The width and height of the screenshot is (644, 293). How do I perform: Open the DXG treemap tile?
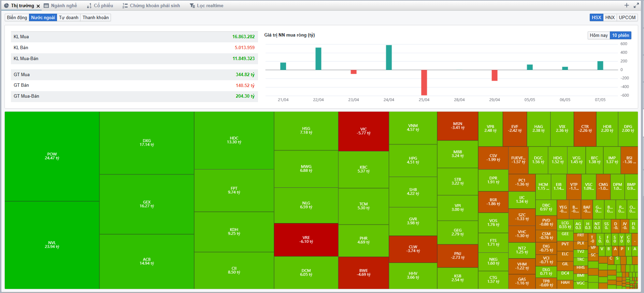(147, 143)
